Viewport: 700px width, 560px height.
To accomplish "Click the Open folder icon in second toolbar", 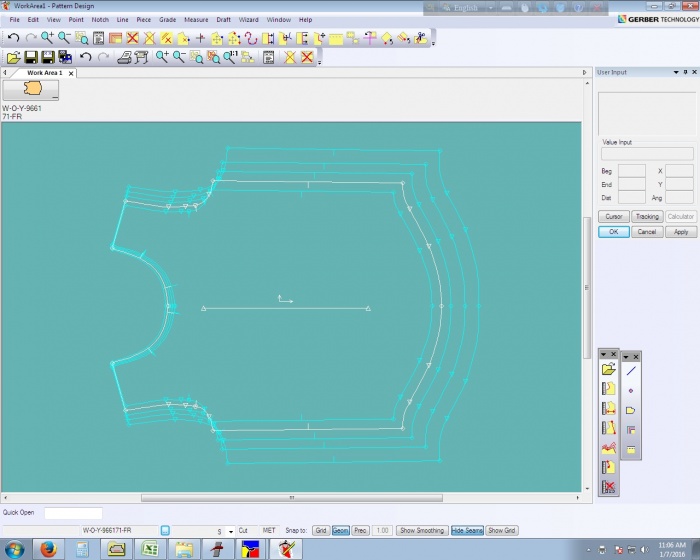I will [x=13, y=57].
